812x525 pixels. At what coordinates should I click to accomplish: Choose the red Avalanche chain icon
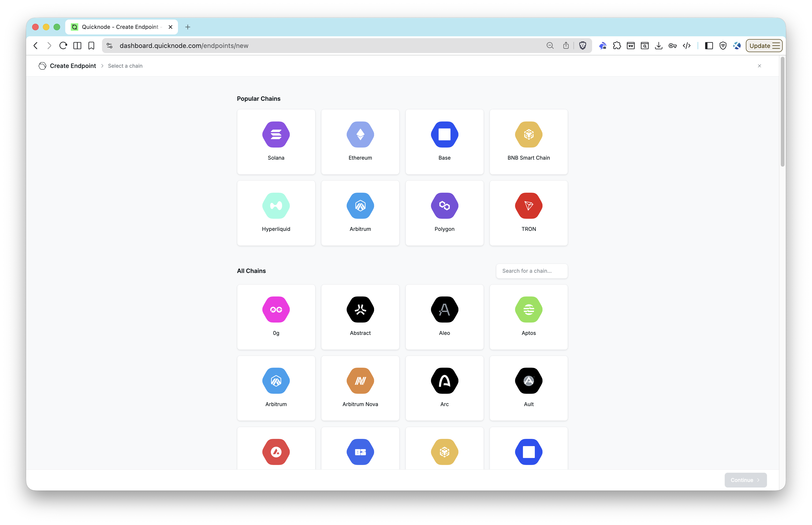click(276, 452)
